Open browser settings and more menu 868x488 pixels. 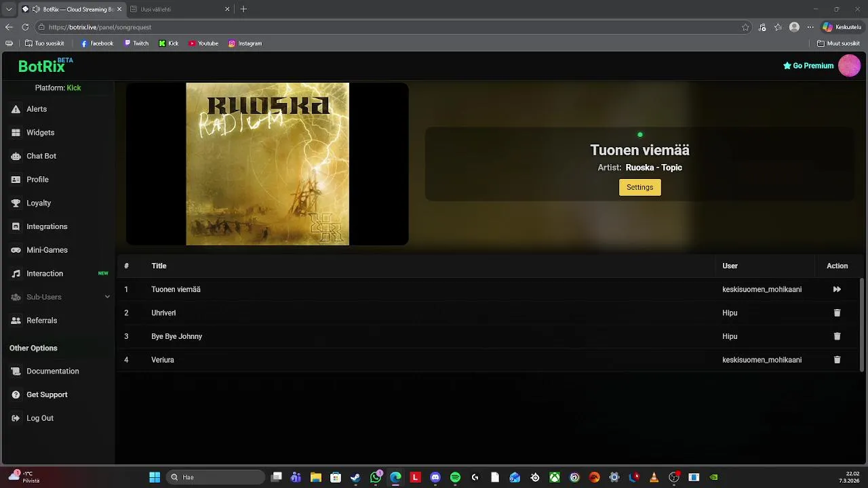tap(810, 27)
